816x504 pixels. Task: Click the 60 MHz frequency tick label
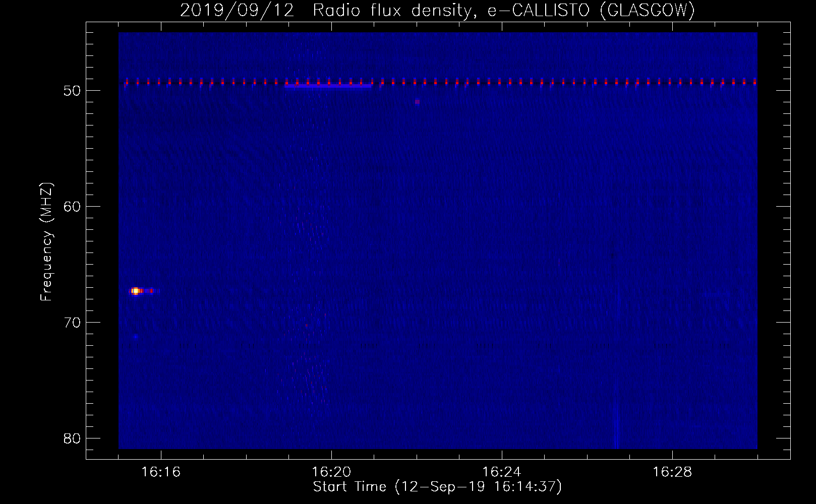point(72,207)
